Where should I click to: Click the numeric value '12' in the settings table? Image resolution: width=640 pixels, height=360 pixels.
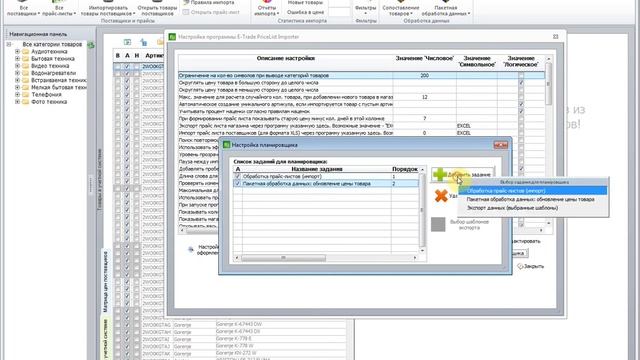424,97
